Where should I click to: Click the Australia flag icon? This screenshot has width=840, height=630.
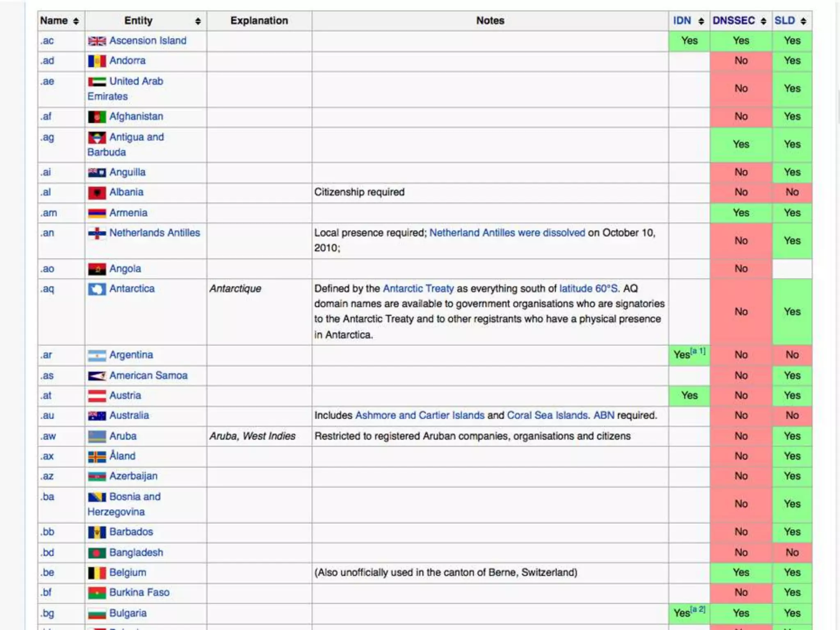(x=97, y=416)
